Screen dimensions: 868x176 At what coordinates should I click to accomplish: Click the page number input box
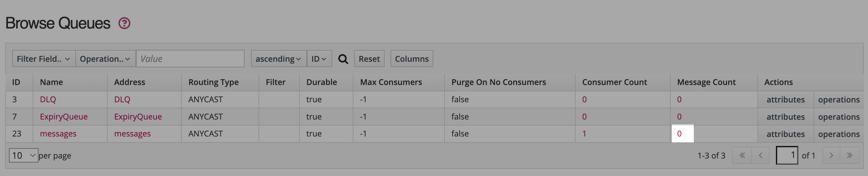[x=787, y=155]
